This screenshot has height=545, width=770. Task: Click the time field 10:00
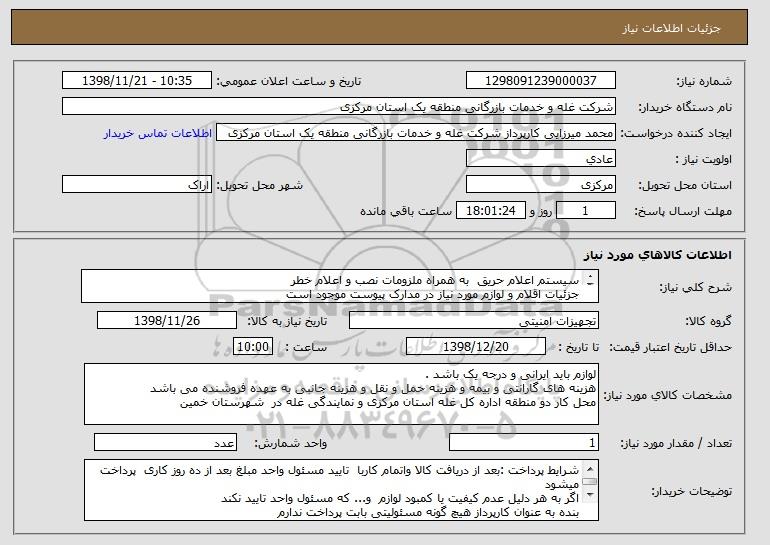(253, 347)
